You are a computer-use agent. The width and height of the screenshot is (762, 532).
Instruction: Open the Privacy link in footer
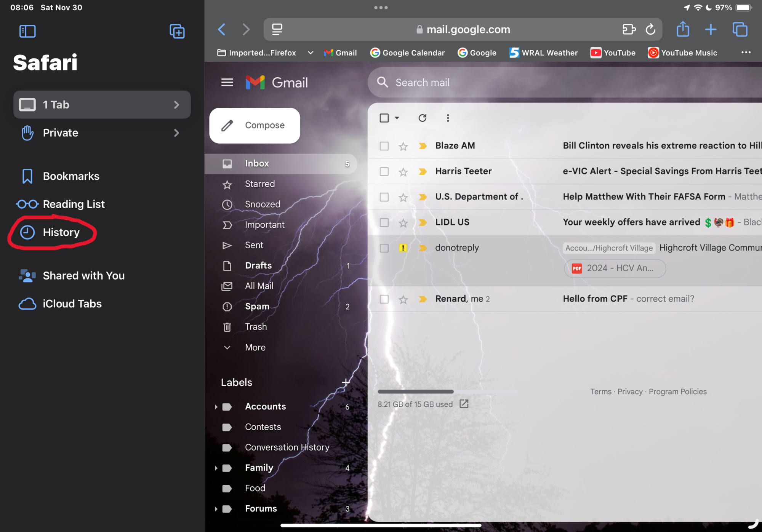630,391
